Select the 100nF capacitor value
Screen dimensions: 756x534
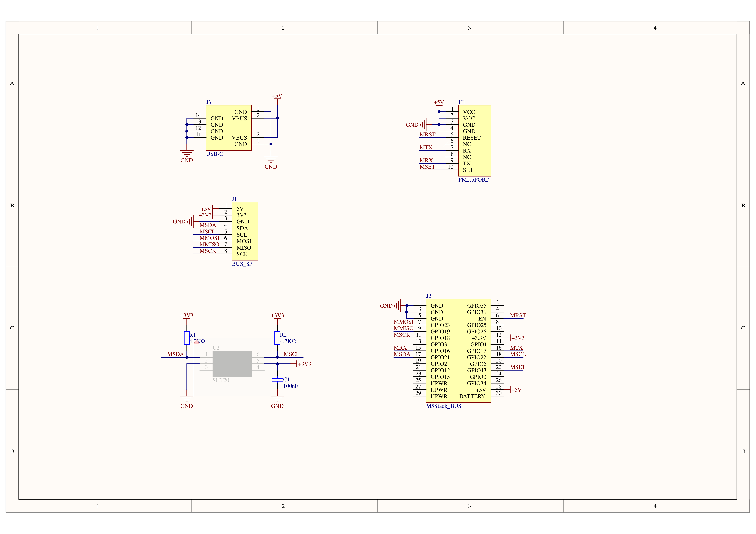290,386
